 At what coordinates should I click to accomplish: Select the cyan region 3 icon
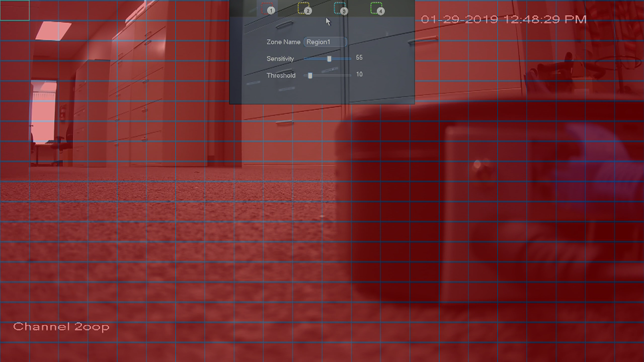coord(341,8)
